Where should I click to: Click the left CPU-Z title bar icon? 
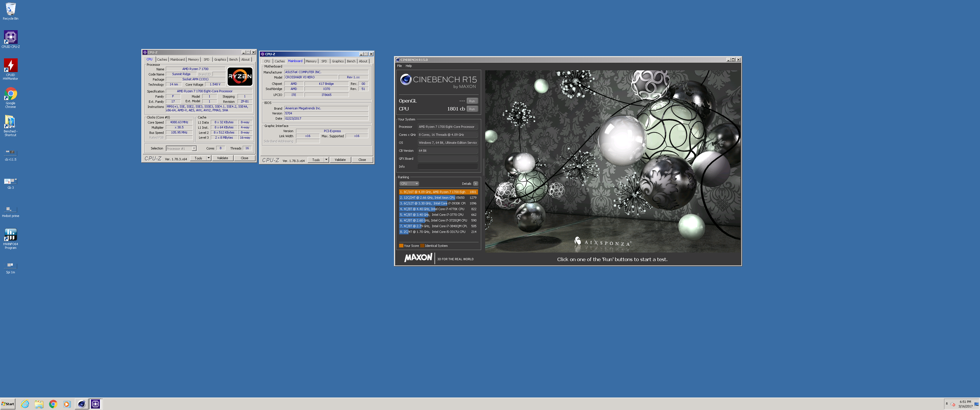[x=145, y=52]
